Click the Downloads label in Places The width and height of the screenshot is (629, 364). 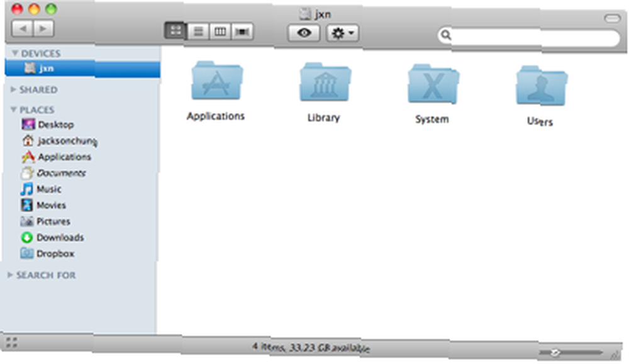[x=60, y=237]
